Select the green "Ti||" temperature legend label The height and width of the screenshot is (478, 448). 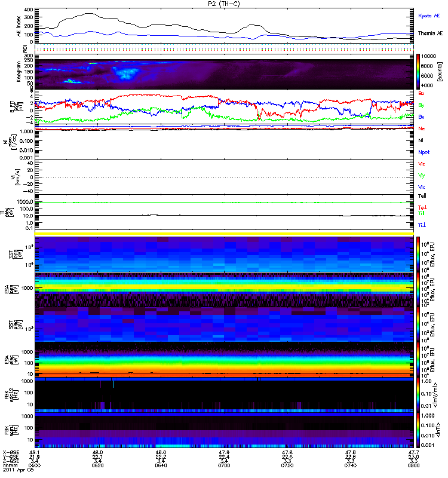(421, 213)
